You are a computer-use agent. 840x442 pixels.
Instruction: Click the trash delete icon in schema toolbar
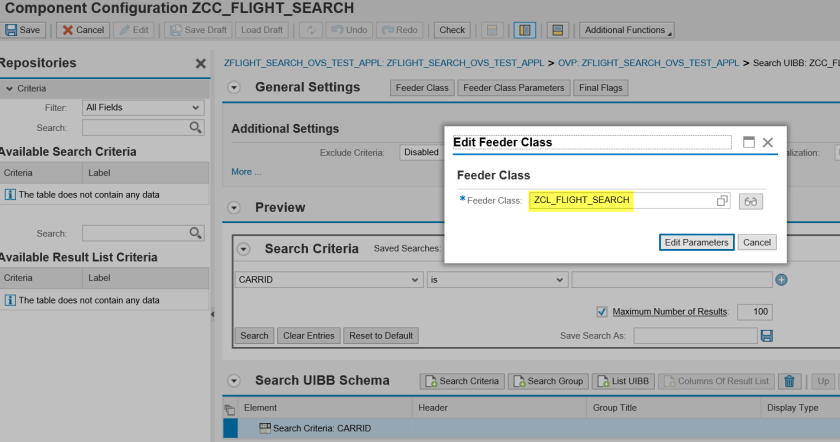tap(790, 381)
